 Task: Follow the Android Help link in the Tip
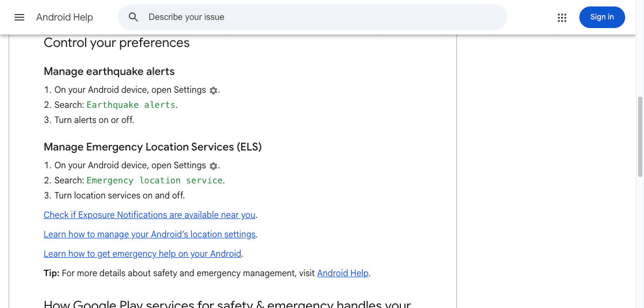pos(343,273)
